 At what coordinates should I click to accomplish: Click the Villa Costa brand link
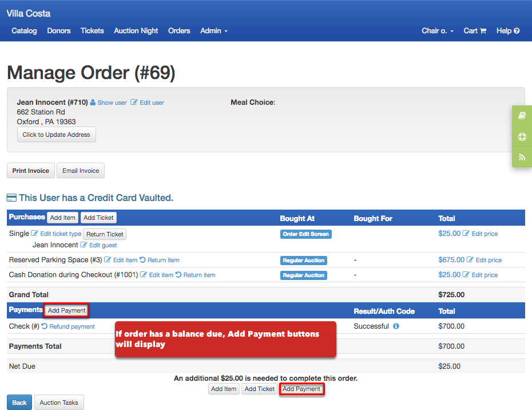29,14
